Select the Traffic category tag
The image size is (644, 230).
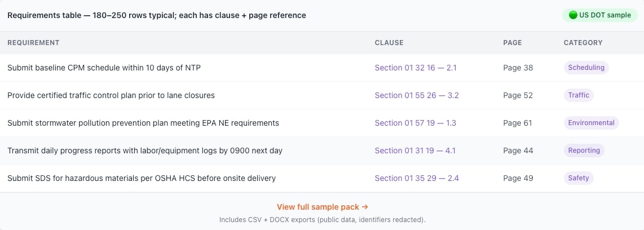point(578,95)
